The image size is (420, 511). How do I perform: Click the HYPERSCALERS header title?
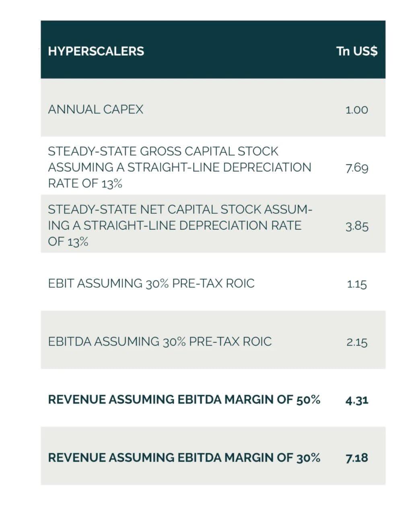(96, 52)
